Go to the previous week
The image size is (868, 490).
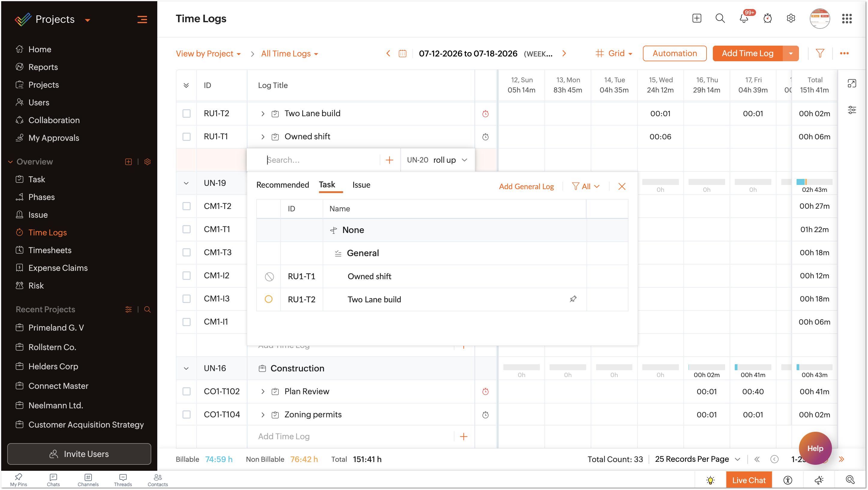click(388, 53)
